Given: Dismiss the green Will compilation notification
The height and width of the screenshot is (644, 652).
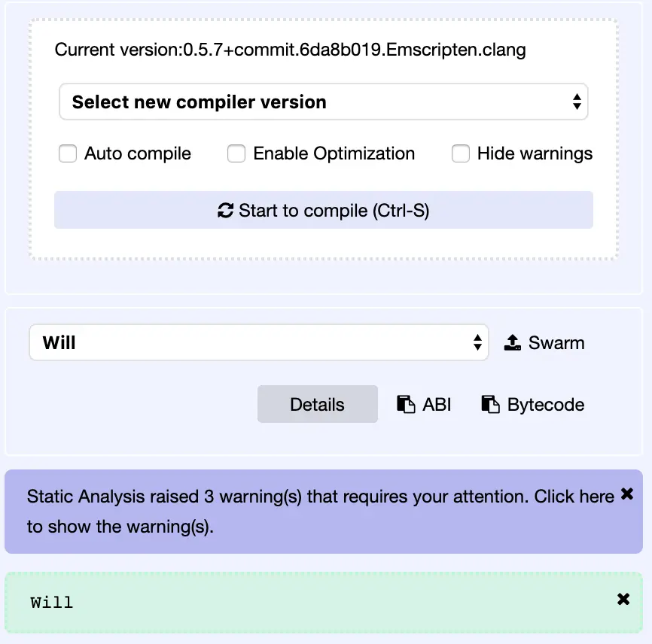Looking at the screenshot, I should [623, 599].
